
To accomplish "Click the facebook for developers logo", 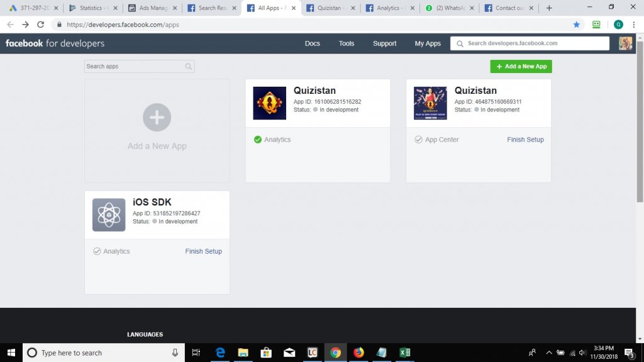I will pos(55,43).
